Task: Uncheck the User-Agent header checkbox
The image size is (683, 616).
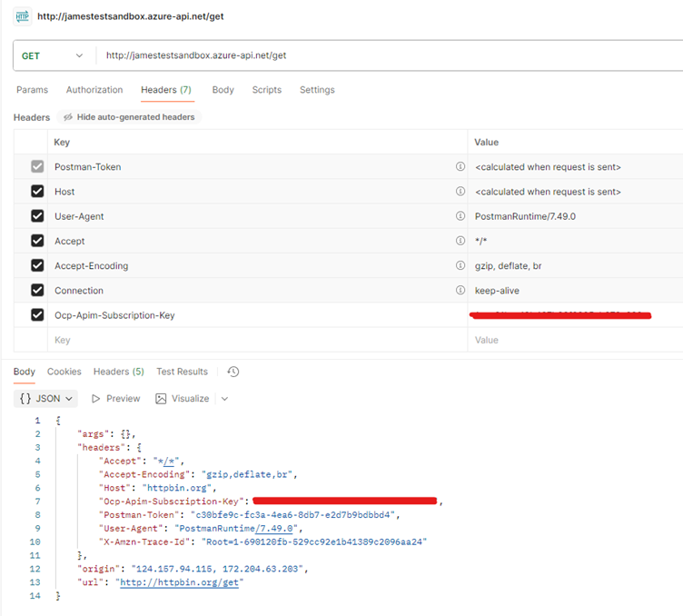Action: pos(37,216)
